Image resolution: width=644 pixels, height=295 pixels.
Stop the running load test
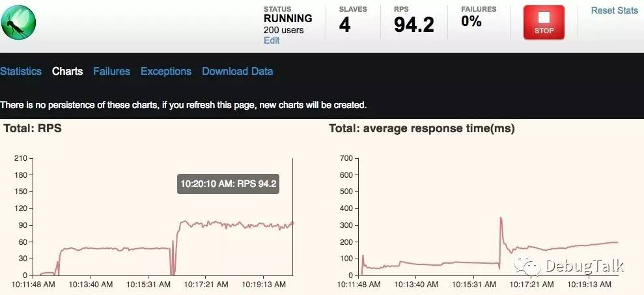[x=544, y=22]
